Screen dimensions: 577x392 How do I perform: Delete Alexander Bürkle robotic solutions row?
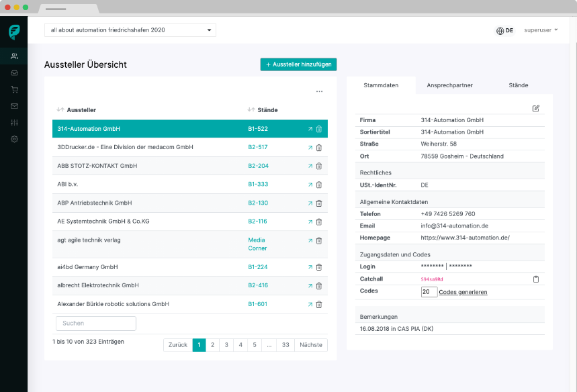319,305
